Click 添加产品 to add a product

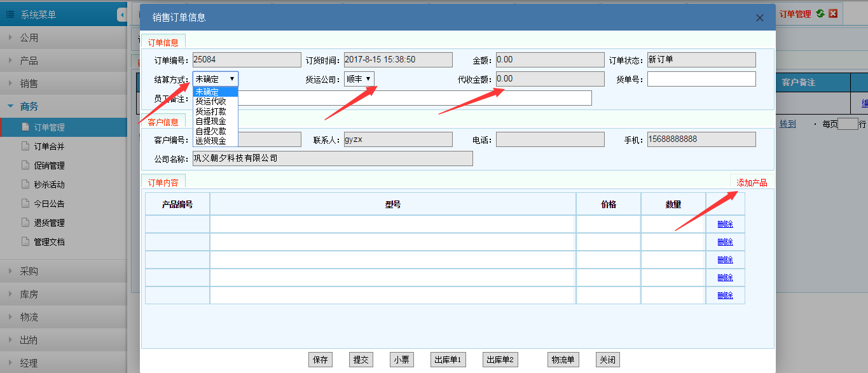[x=752, y=183]
